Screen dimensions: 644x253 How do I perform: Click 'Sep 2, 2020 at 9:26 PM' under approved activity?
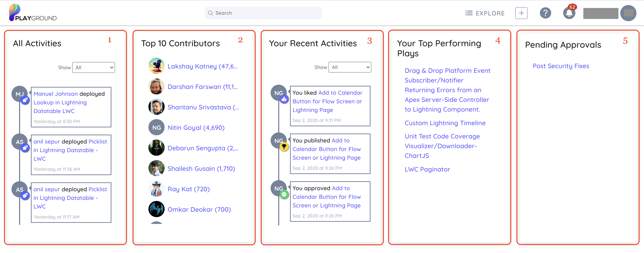click(x=317, y=216)
